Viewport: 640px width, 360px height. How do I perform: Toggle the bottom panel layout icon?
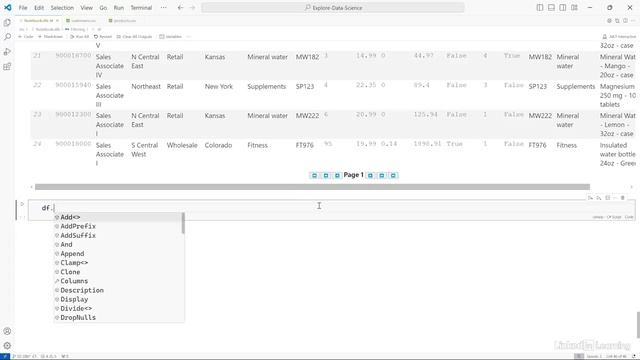tap(551, 8)
